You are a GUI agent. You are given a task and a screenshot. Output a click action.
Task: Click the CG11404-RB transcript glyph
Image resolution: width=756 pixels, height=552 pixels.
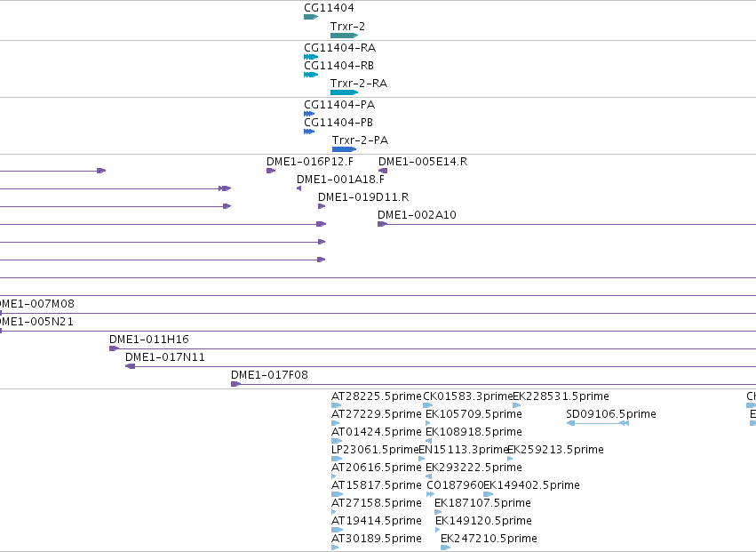point(311,75)
